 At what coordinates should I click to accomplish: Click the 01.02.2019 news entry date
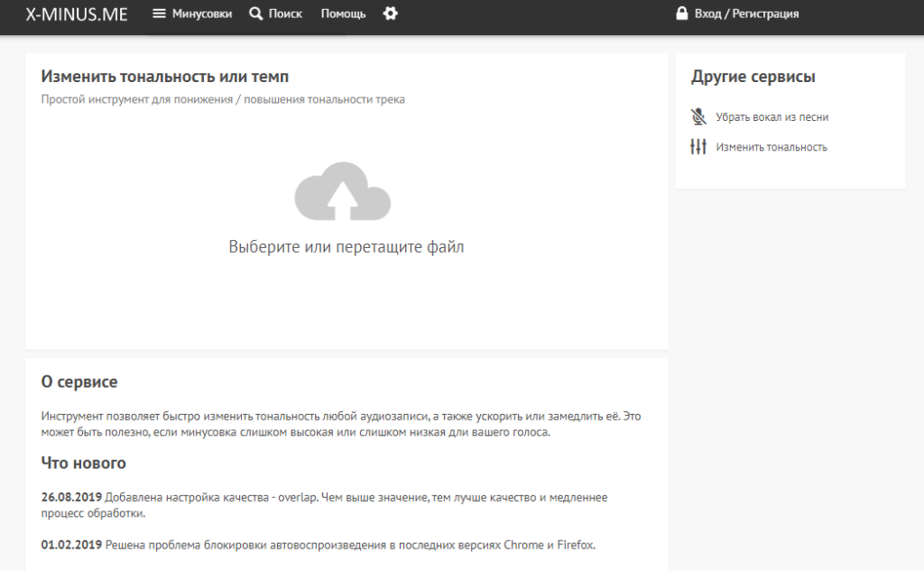(x=71, y=545)
